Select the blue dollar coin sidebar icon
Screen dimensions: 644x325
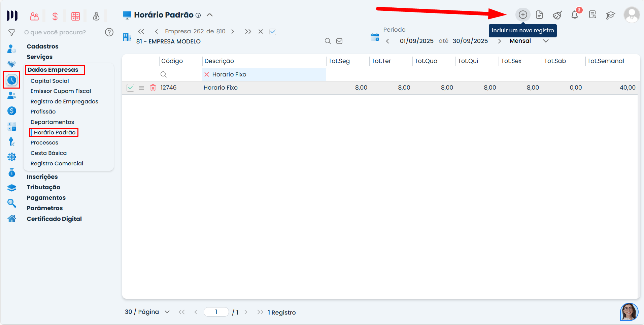12,111
